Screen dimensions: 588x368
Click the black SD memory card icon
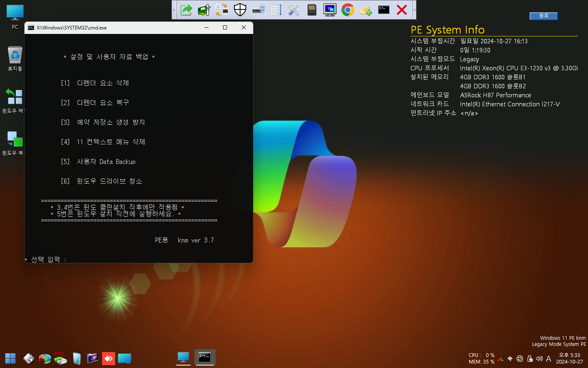click(x=312, y=9)
